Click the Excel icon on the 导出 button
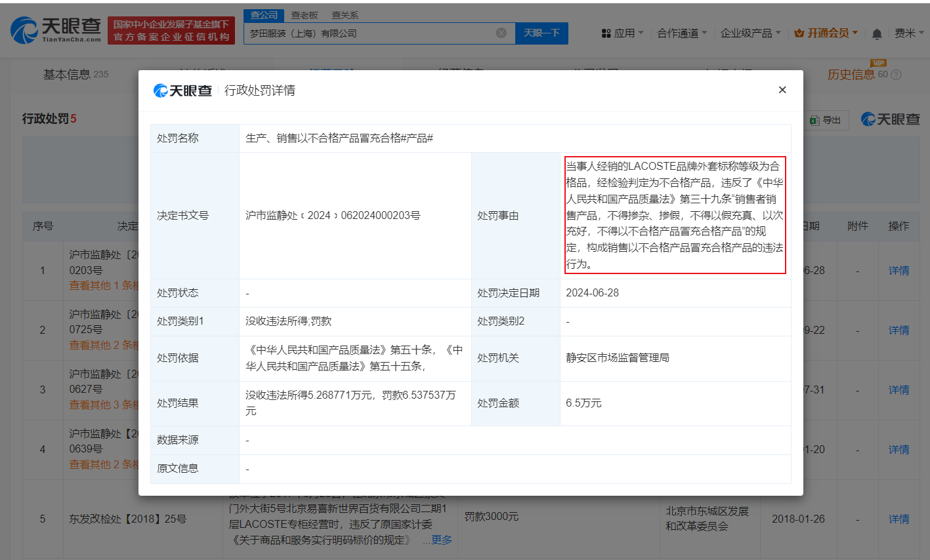The width and height of the screenshot is (930, 560). (x=816, y=119)
